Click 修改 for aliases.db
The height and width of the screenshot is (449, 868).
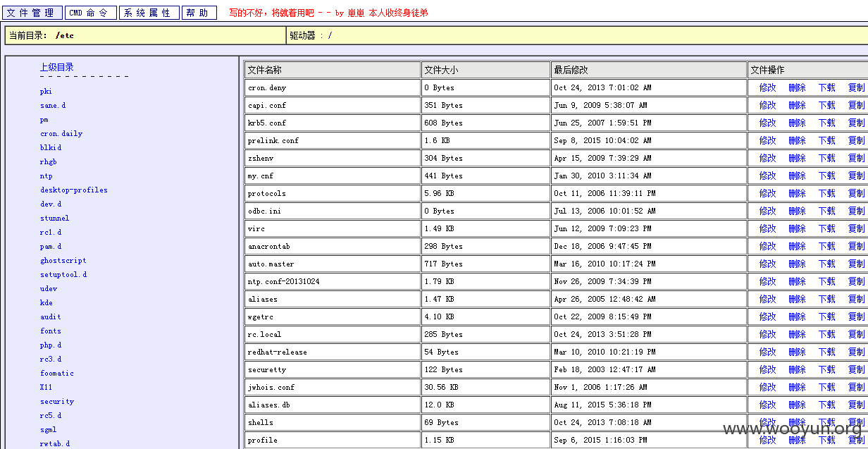[x=767, y=405]
